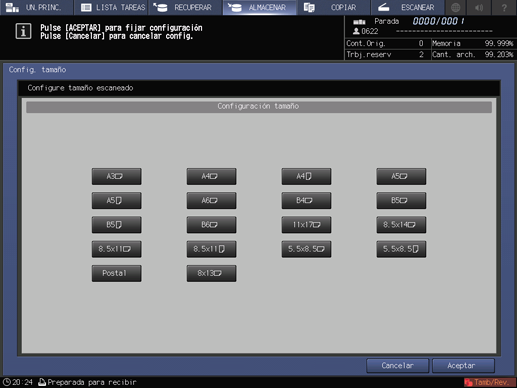The image size is (517, 388).
Task: Choose the A5 portrait size button
Action: [117, 201]
